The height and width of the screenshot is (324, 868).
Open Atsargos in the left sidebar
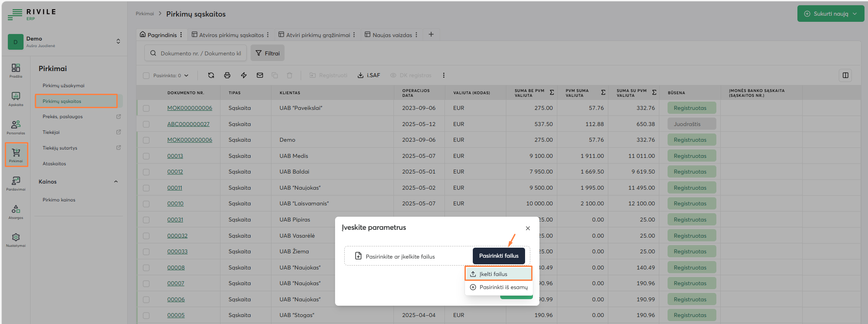[x=16, y=211]
